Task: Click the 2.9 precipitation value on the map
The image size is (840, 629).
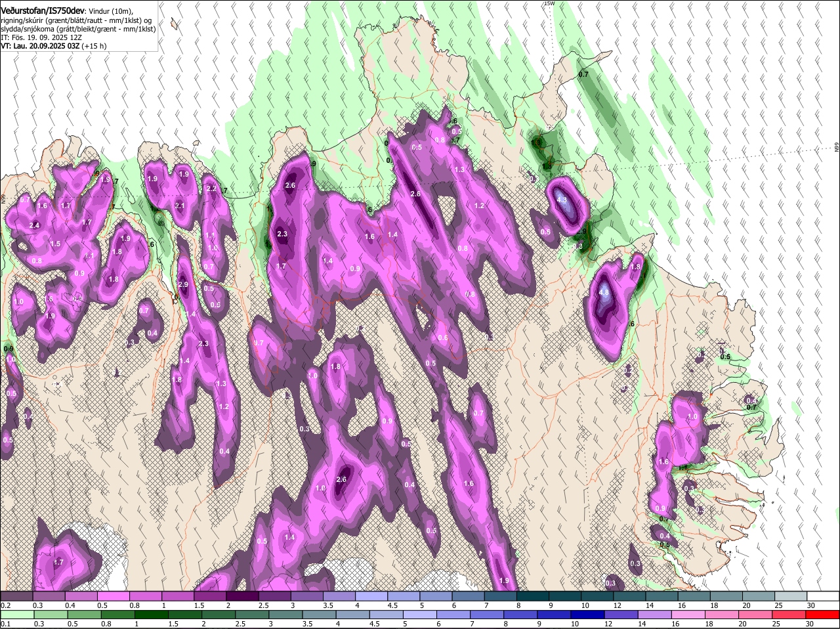Action: click(183, 284)
